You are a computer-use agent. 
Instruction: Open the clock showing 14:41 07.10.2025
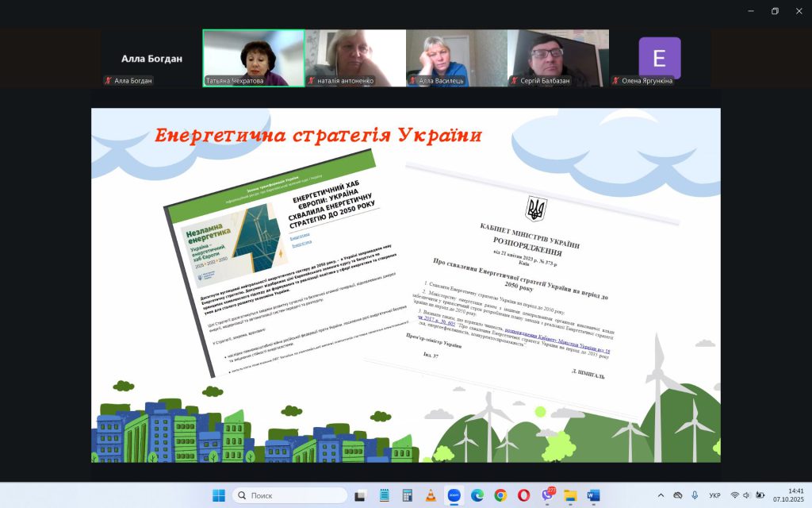pyautogui.click(x=788, y=495)
